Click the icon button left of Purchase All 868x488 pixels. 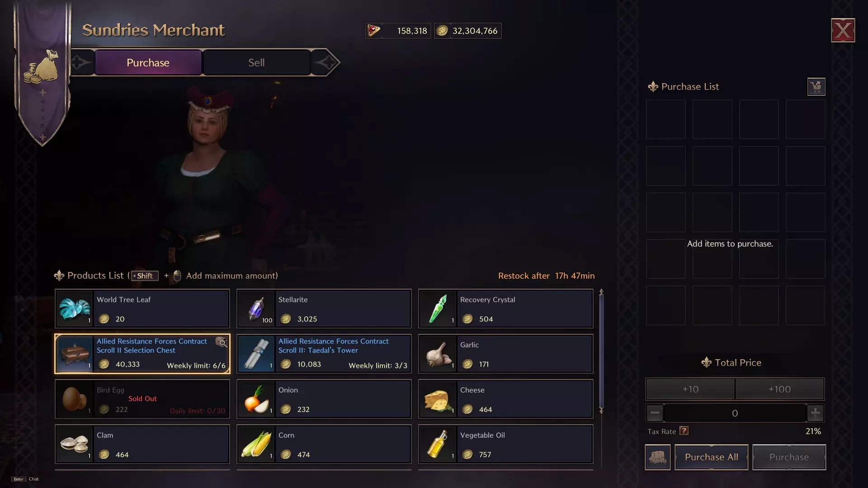pyautogui.click(x=658, y=457)
